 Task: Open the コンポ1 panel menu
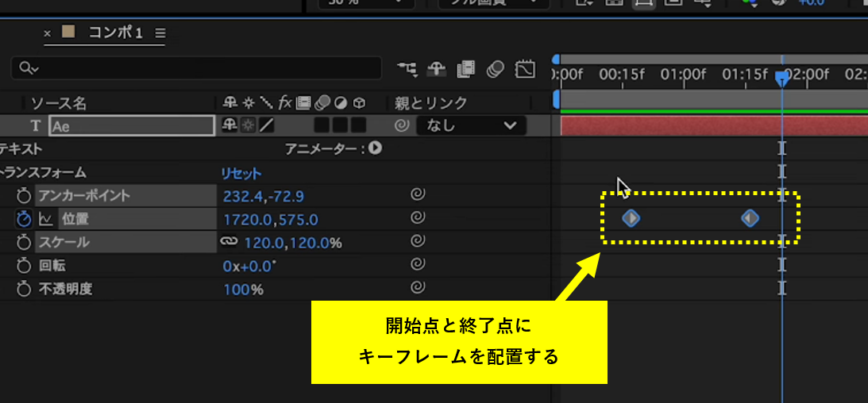[160, 33]
